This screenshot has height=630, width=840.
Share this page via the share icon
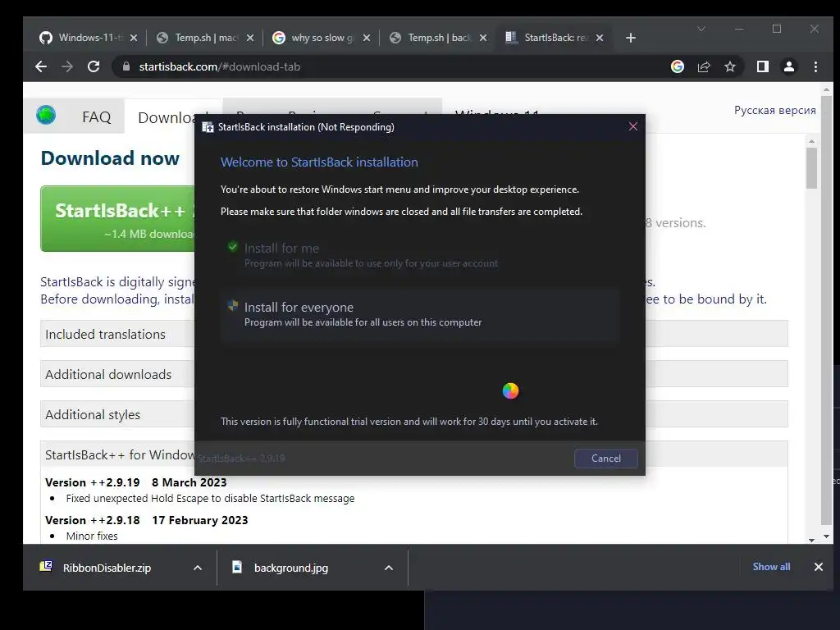pyautogui.click(x=703, y=66)
